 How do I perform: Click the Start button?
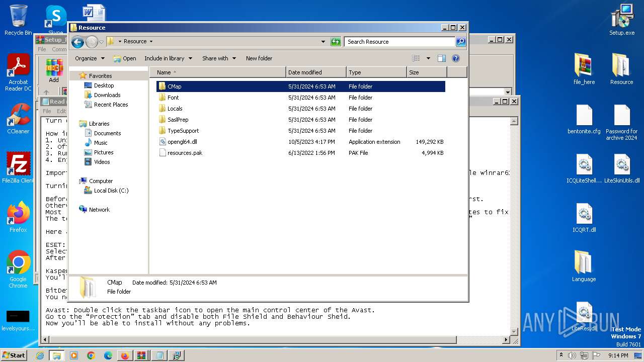coord(14,355)
